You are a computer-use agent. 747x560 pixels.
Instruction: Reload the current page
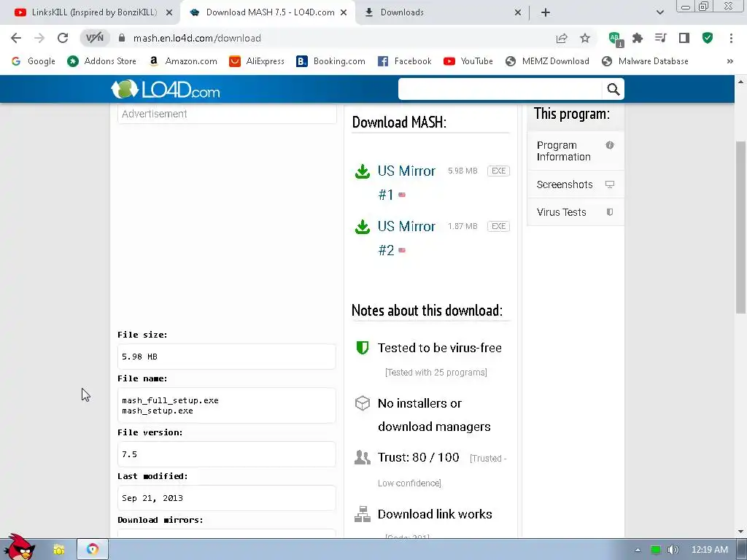click(x=63, y=38)
